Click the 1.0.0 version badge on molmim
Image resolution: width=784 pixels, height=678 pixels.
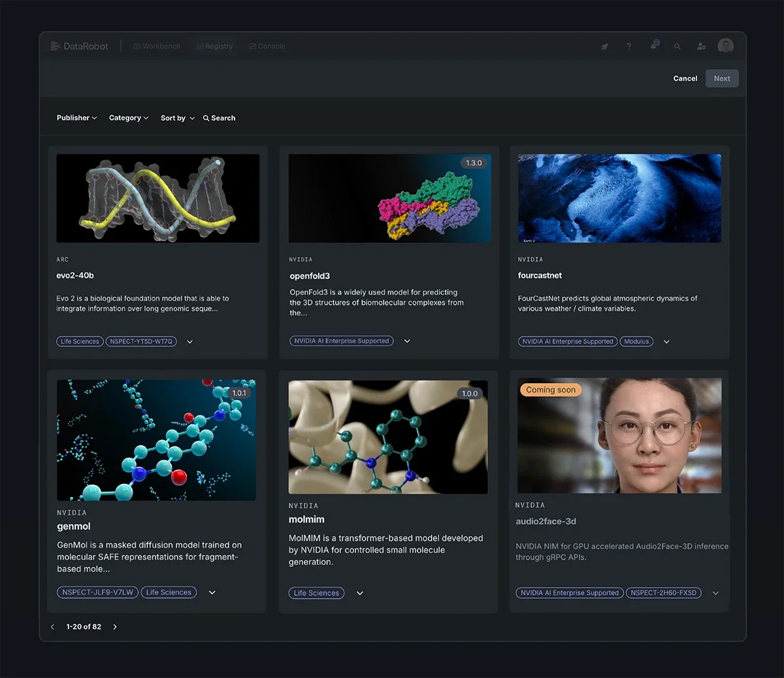tap(470, 393)
